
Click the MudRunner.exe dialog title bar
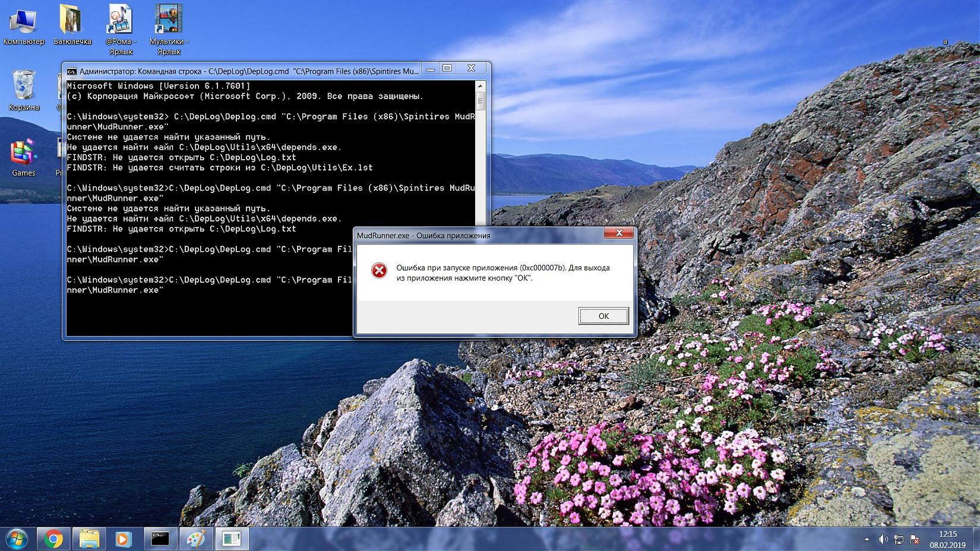[x=423, y=236]
